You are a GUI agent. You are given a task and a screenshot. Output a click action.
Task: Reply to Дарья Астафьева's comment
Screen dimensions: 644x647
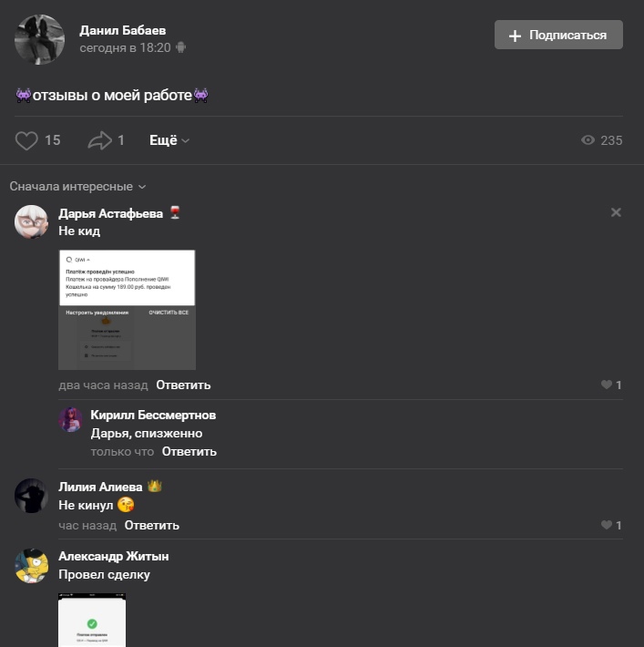tap(183, 385)
